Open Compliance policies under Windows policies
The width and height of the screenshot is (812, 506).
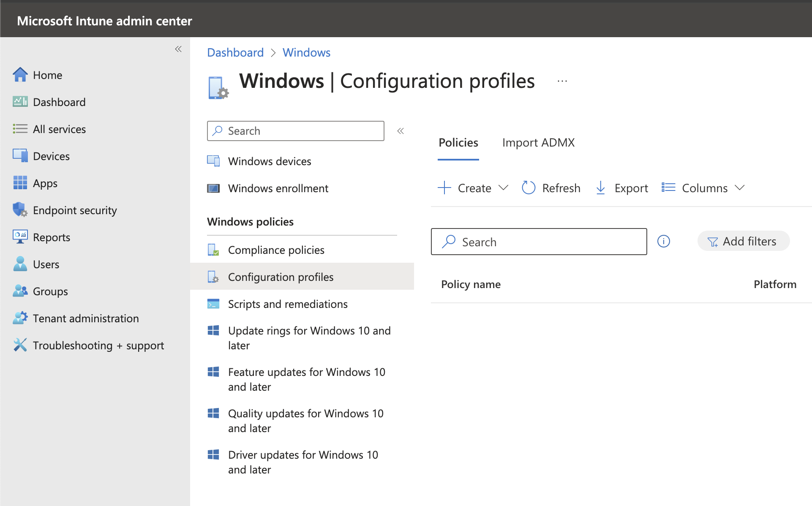(276, 250)
